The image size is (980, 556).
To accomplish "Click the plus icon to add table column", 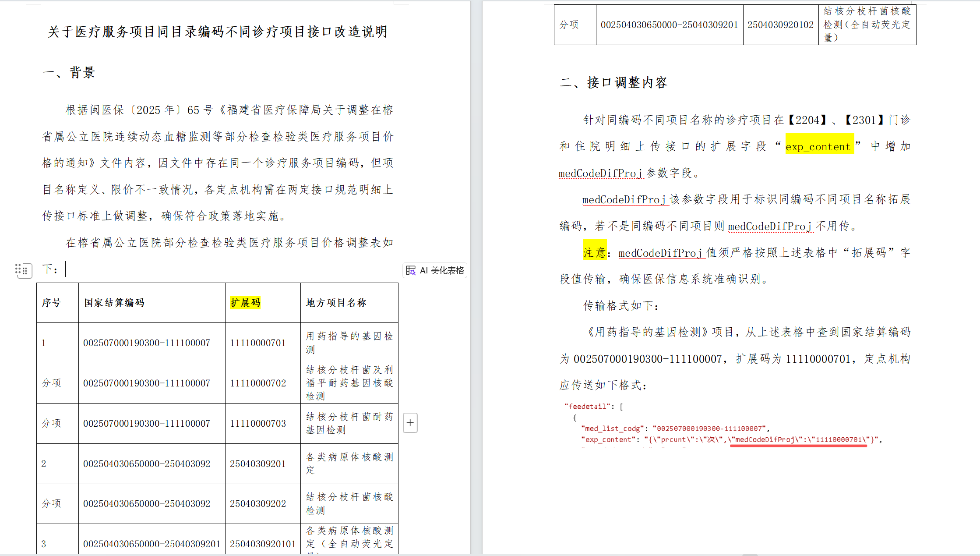I will tap(410, 423).
